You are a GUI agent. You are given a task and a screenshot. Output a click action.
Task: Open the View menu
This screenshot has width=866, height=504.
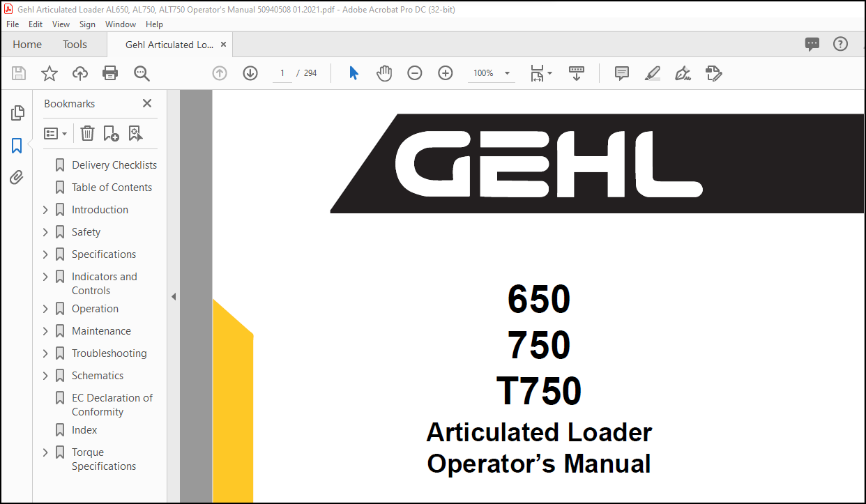[61, 24]
